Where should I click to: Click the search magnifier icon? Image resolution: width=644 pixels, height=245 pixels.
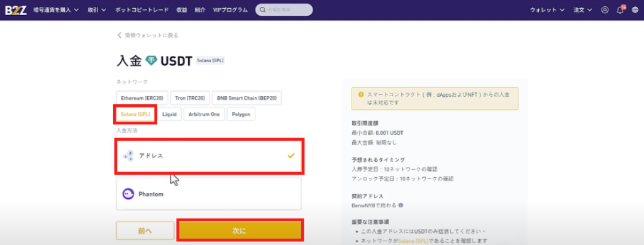tap(262, 10)
